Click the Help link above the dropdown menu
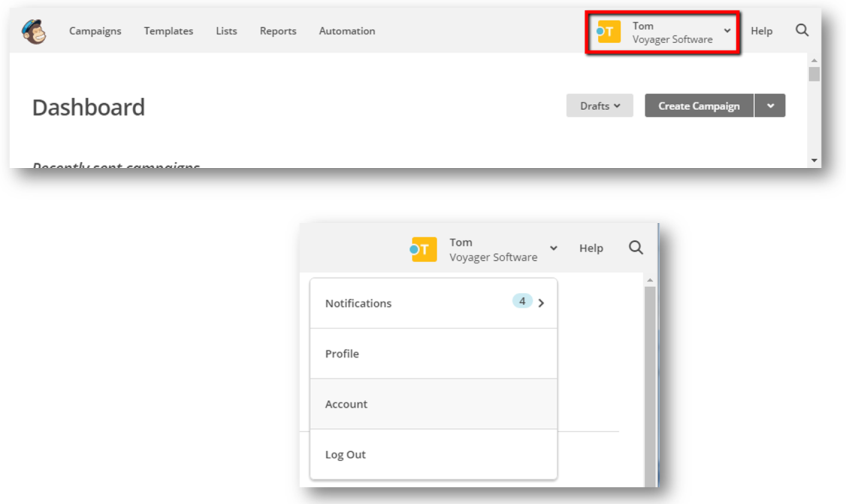The image size is (846, 504). pos(591,248)
